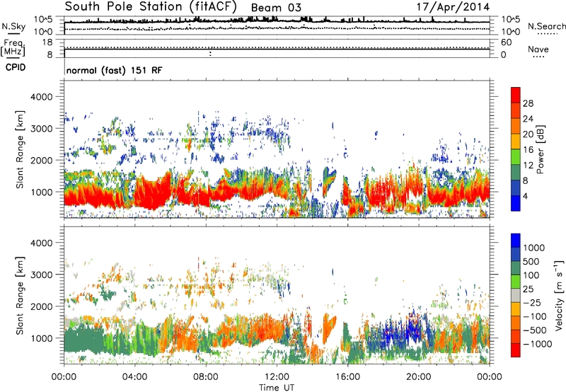Viewport: 566px width, 392px height.
Task: Click the solid line sample under "N.Sky"
Action: (13, 33)
